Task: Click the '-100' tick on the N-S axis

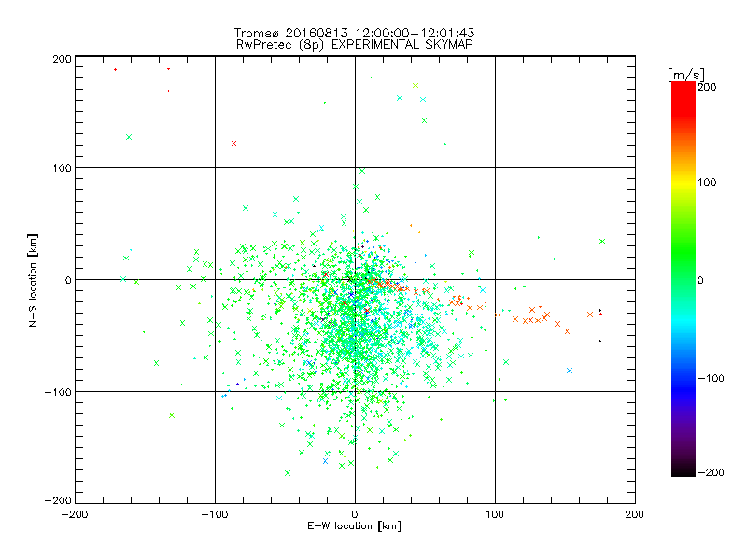Action: coord(58,392)
